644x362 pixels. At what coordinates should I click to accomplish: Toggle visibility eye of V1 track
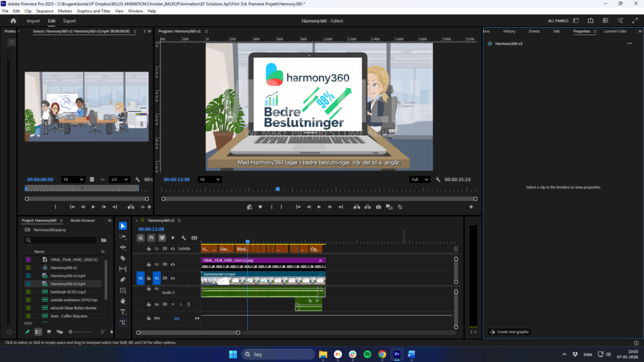173,278
